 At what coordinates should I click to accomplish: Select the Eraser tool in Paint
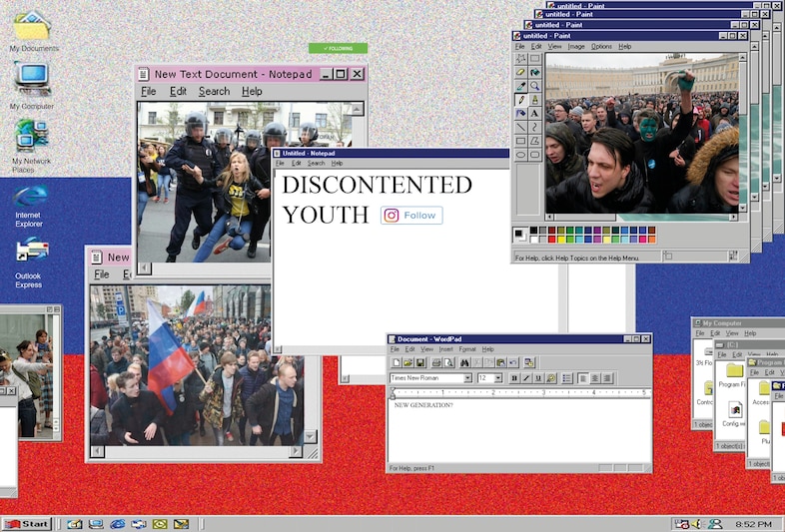pos(521,73)
